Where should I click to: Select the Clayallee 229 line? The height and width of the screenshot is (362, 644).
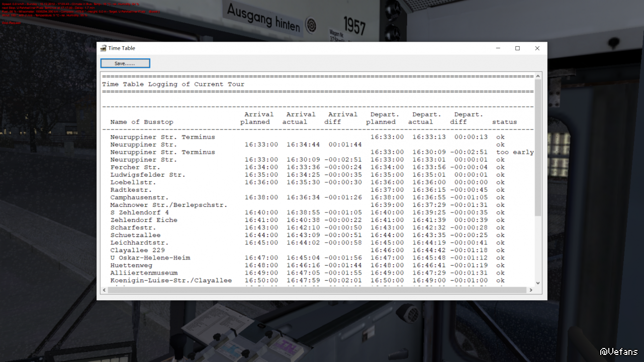[x=137, y=250]
